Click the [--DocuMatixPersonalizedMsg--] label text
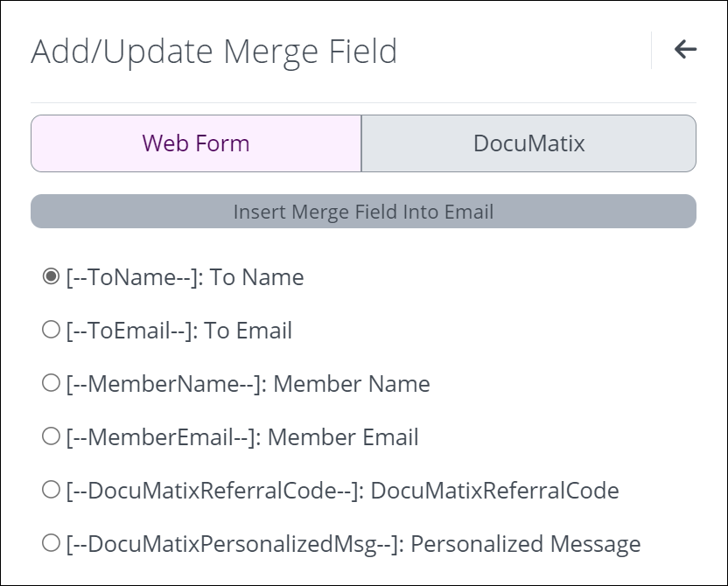 click(x=234, y=544)
